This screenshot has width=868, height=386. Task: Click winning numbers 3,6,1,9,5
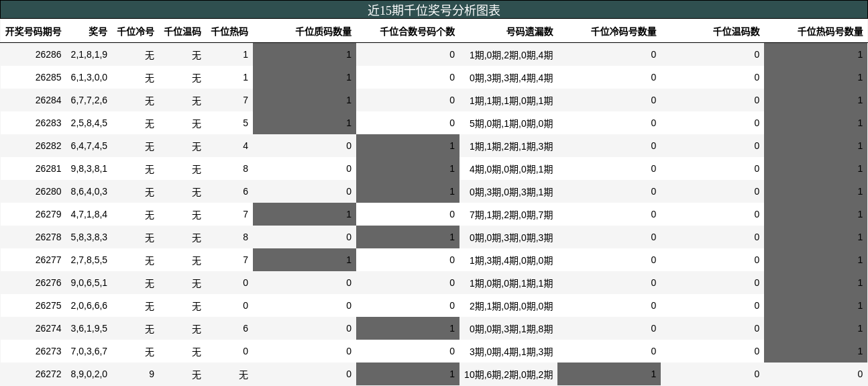coord(89,328)
